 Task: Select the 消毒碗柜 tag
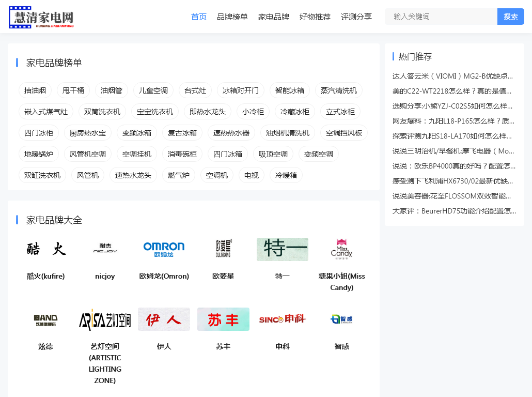click(182, 154)
